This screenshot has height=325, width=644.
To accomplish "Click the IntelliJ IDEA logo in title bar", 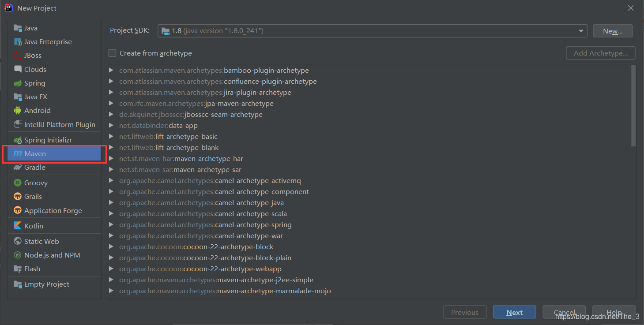I will [x=9, y=8].
